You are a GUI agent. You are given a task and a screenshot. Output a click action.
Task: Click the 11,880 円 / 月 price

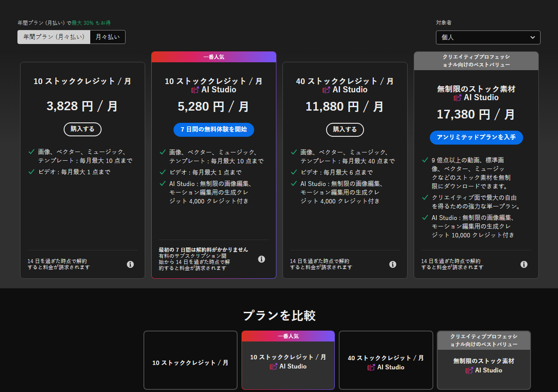point(345,106)
